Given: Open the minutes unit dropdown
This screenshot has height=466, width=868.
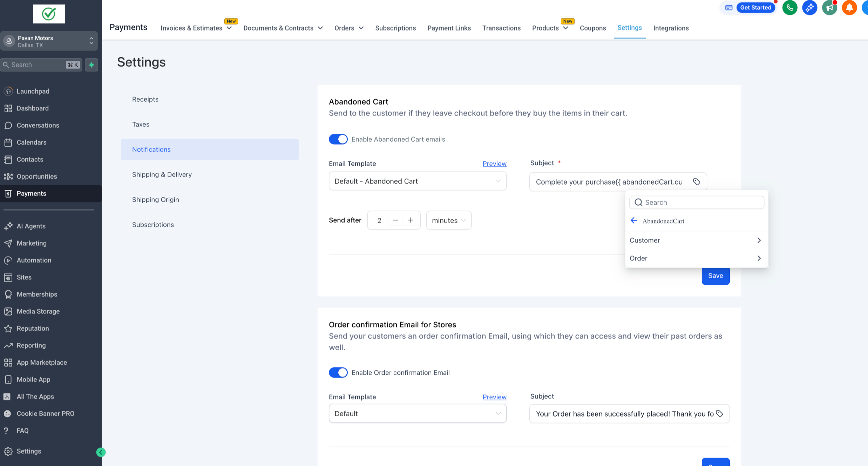Looking at the screenshot, I should click(448, 220).
